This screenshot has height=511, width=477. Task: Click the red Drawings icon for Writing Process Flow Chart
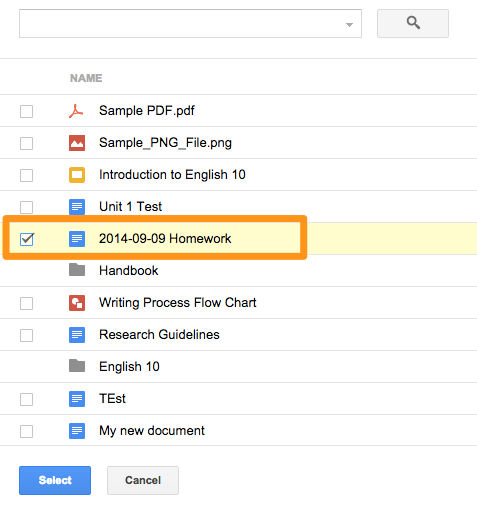click(77, 303)
